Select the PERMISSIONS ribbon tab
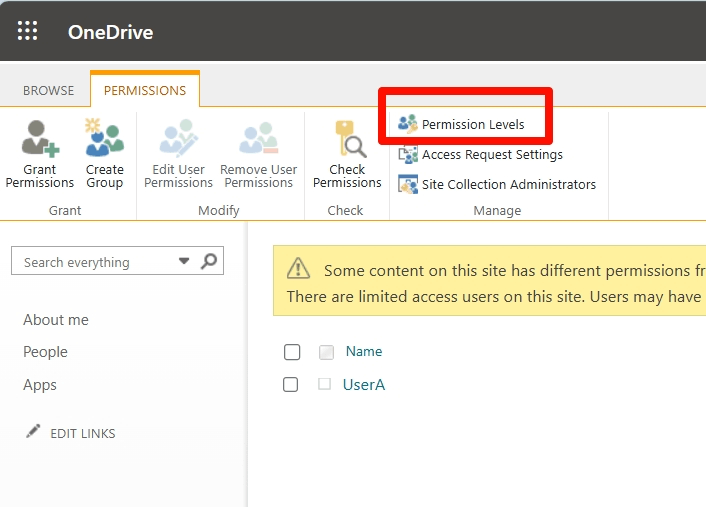The width and height of the screenshot is (706, 507). click(145, 91)
